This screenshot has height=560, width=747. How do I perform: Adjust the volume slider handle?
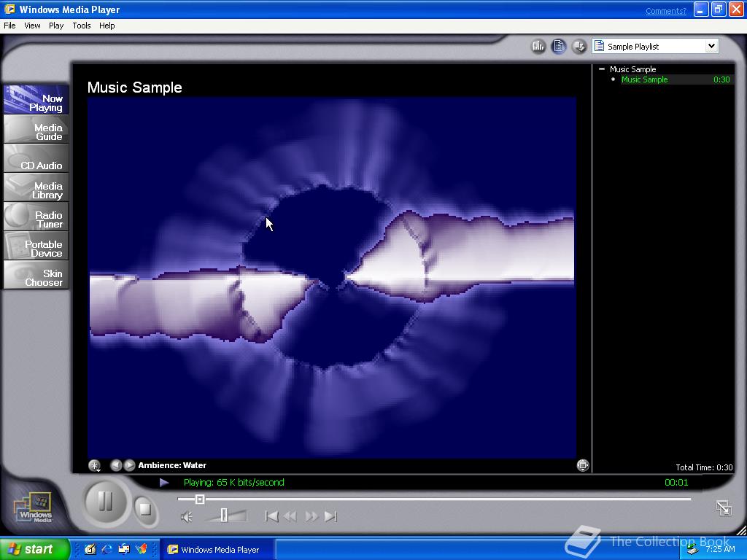pos(224,516)
